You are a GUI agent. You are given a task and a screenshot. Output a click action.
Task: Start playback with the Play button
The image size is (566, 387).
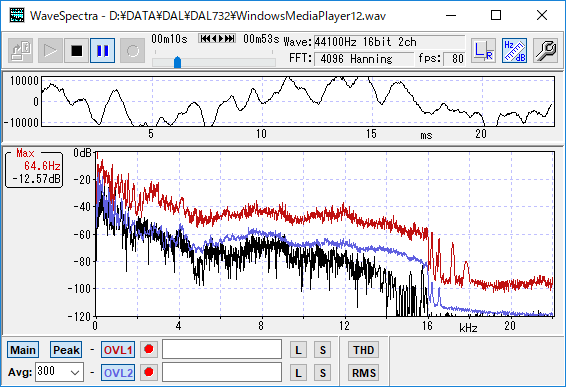(x=50, y=51)
